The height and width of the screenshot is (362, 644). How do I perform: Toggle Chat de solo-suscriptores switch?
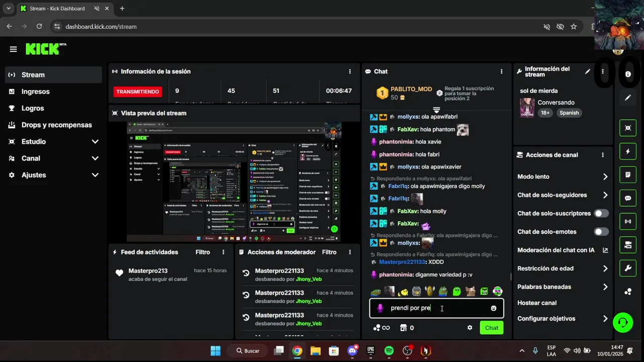click(x=601, y=213)
